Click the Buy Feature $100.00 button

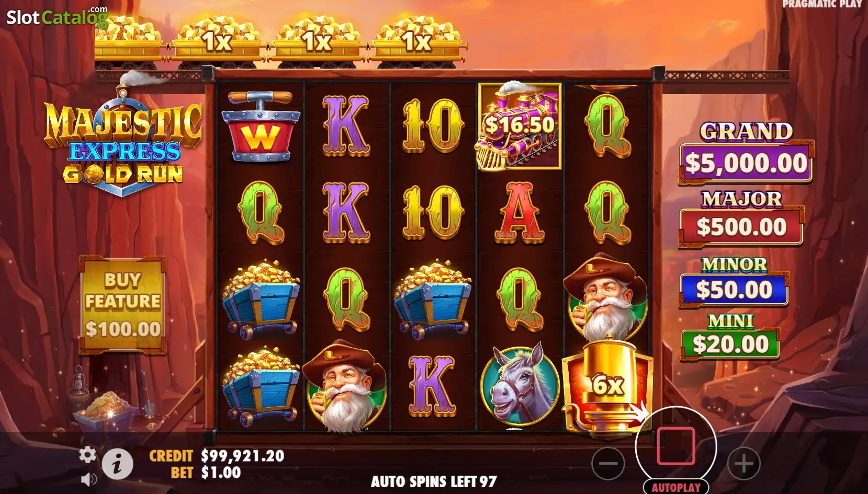pyautogui.click(x=123, y=305)
